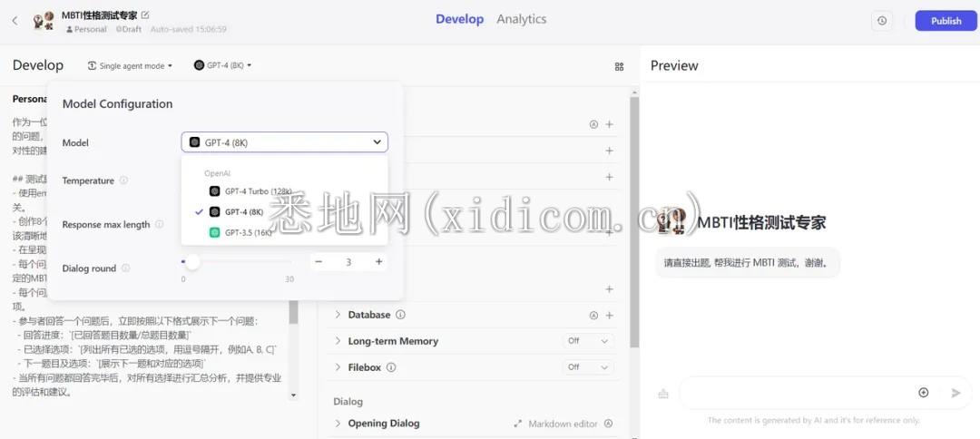Click the clear chat broom icon
980x439 pixels.
663,393
